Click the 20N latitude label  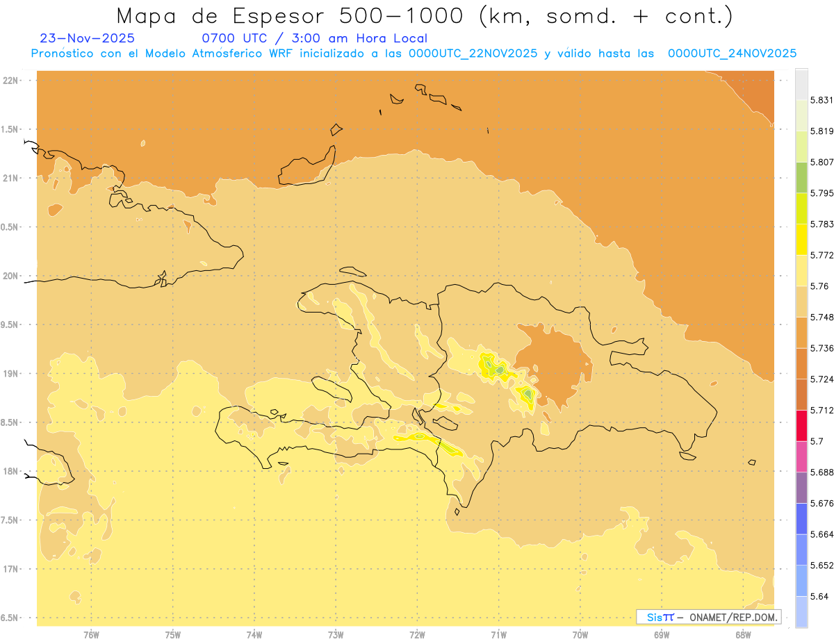(x=11, y=276)
